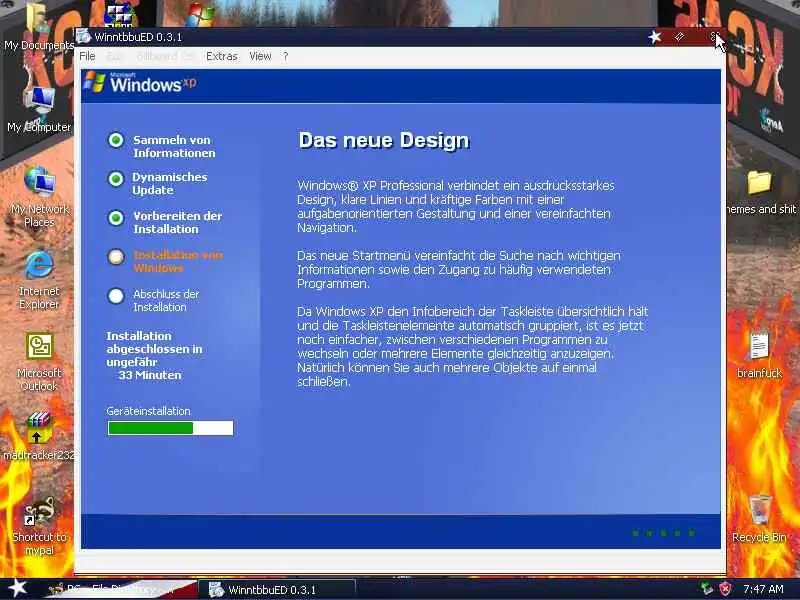The width and height of the screenshot is (800, 600).
Task: Open the Extras menu
Action: [x=221, y=56]
